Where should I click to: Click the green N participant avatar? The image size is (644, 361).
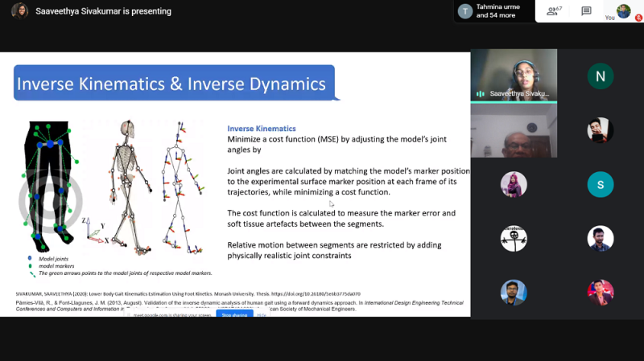pyautogui.click(x=600, y=76)
